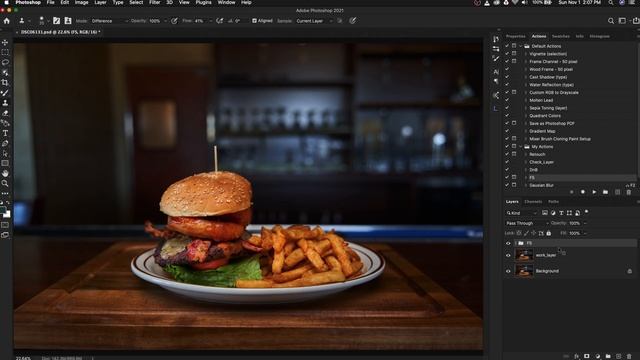This screenshot has width=640, height=360.
Task: Select the Pen tool
Action: click(5, 143)
